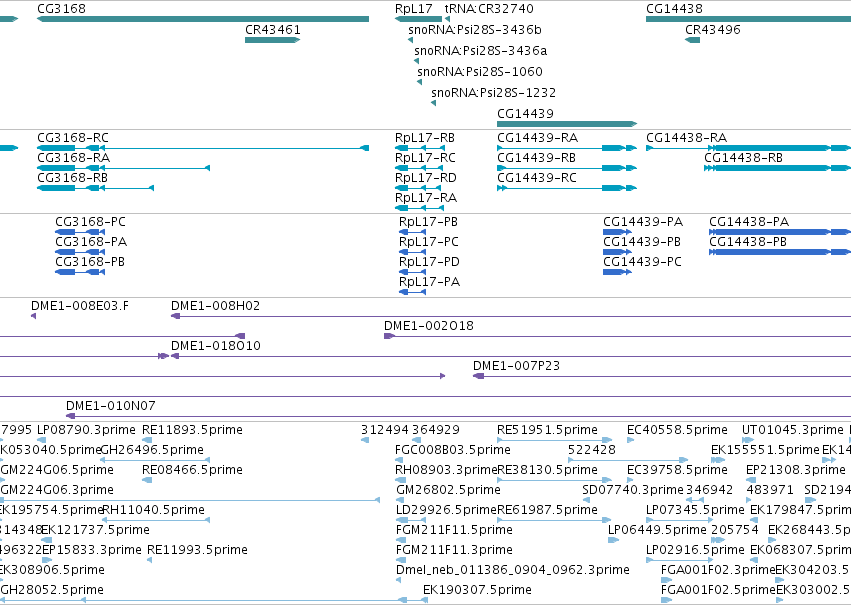The width and height of the screenshot is (851, 605).
Task: Click transcript RpL17-RD
Action: click(x=418, y=188)
